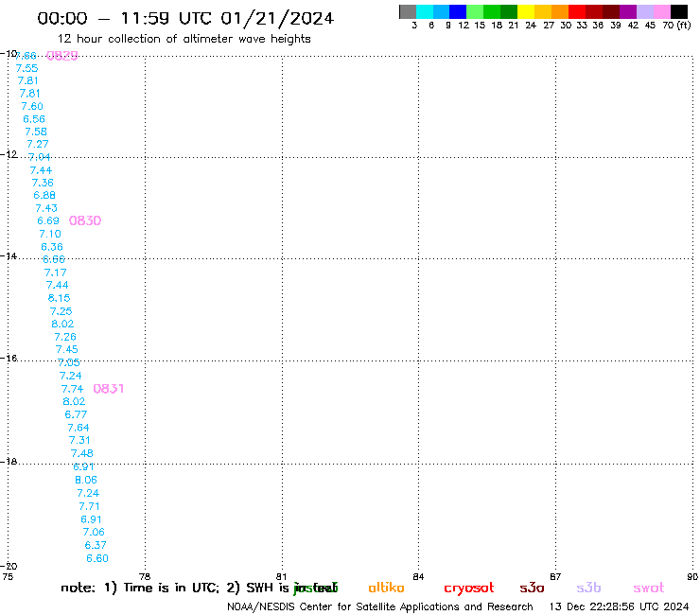This screenshot has width=700, height=615.
Task: Click the wave height value "8.06"
Action: click(x=86, y=480)
